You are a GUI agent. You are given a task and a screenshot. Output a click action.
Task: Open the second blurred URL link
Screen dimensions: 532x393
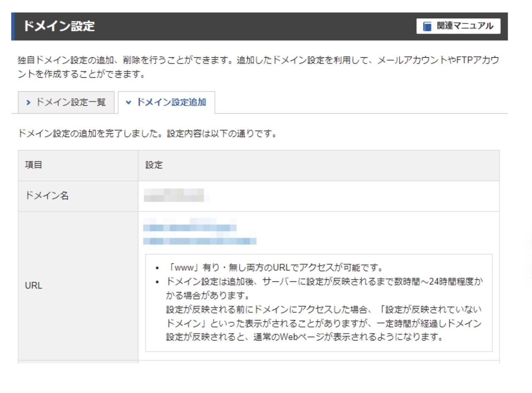coord(200,241)
